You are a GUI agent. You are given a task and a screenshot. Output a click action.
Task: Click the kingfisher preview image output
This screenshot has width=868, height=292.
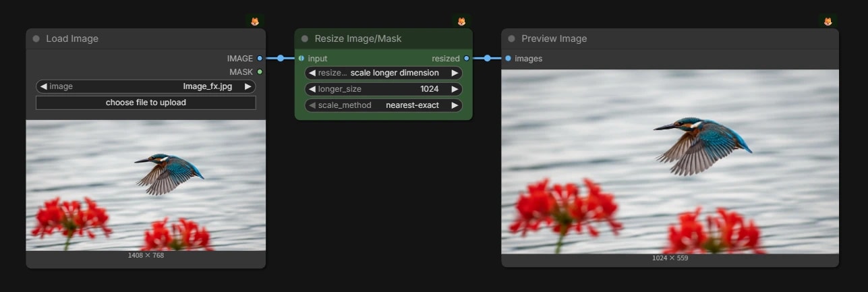tap(670, 161)
